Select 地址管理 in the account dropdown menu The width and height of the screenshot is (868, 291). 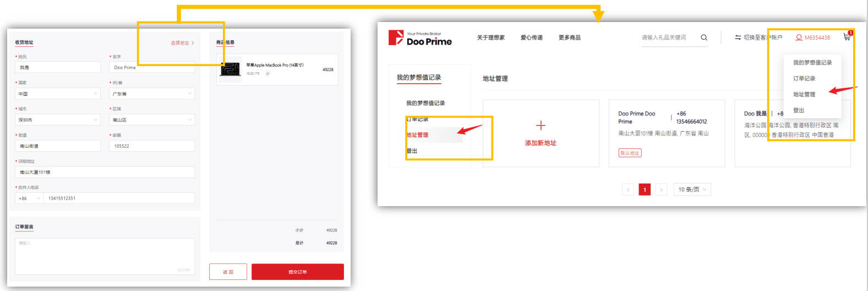tap(804, 94)
